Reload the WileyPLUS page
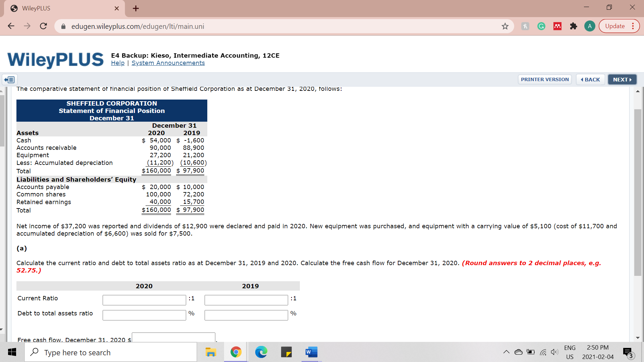 pyautogui.click(x=43, y=26)
